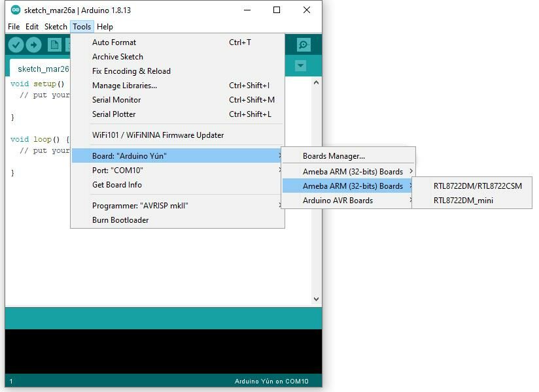Click the editor scrollbar down arrow
Screen dimensions: 539x392
pyautogui.click(x=316, y=299)
